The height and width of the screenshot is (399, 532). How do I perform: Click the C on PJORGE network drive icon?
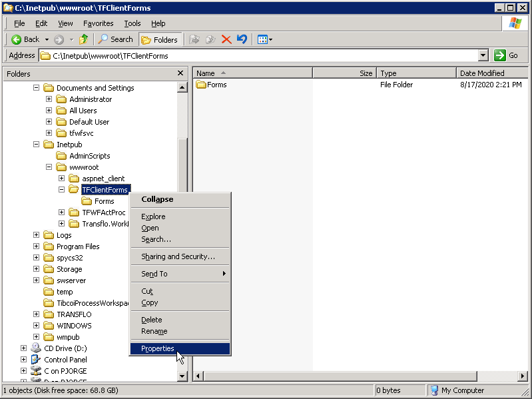[36, 371]
